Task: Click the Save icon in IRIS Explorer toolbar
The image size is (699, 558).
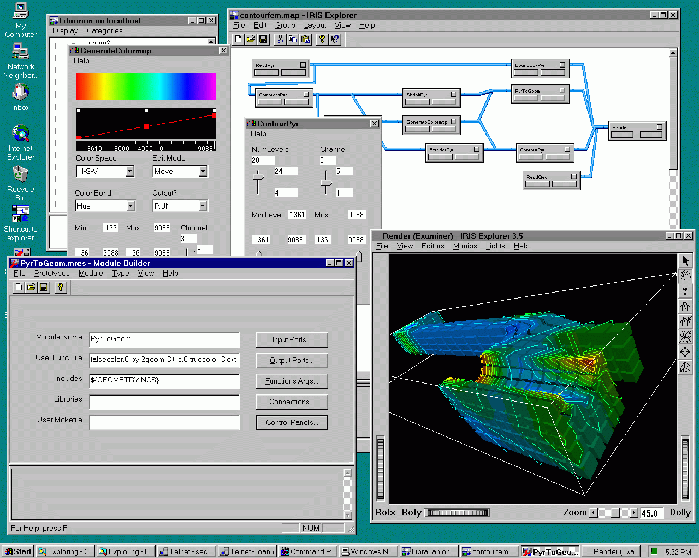Action: [262, 39]
